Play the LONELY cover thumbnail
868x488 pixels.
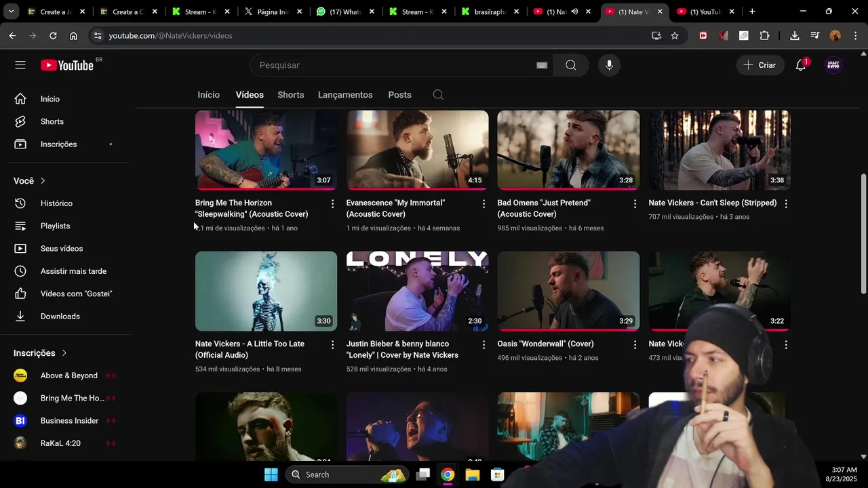click(417, 291)
